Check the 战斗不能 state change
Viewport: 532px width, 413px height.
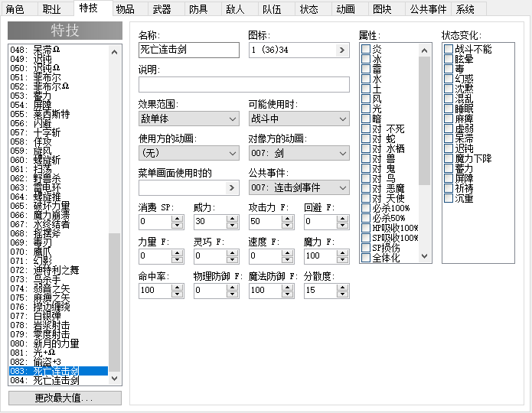coord(449,49)
